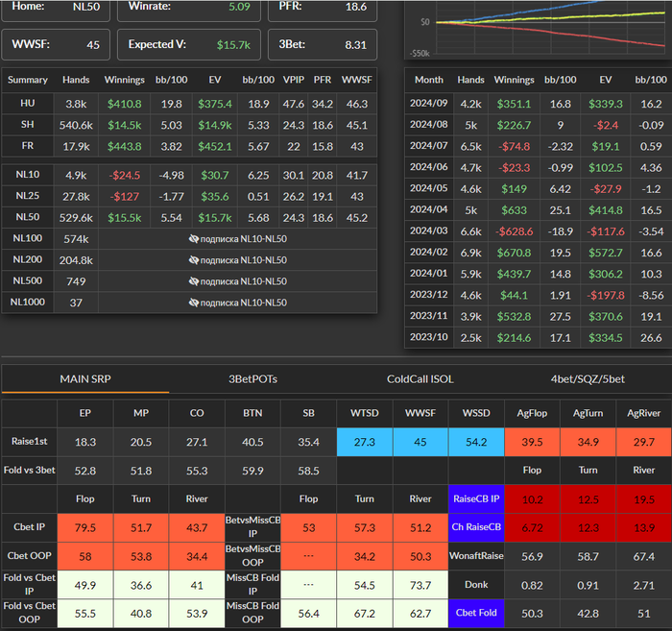Click the blue WTSD value 27.3 cell
This screenshot has width=672, height=631.
(365, 441)
